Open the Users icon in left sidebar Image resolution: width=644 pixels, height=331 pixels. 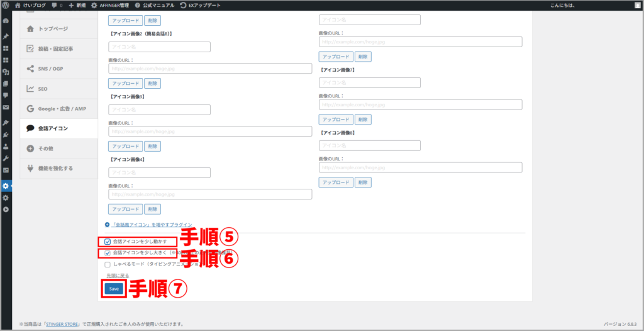click(6, 146)
